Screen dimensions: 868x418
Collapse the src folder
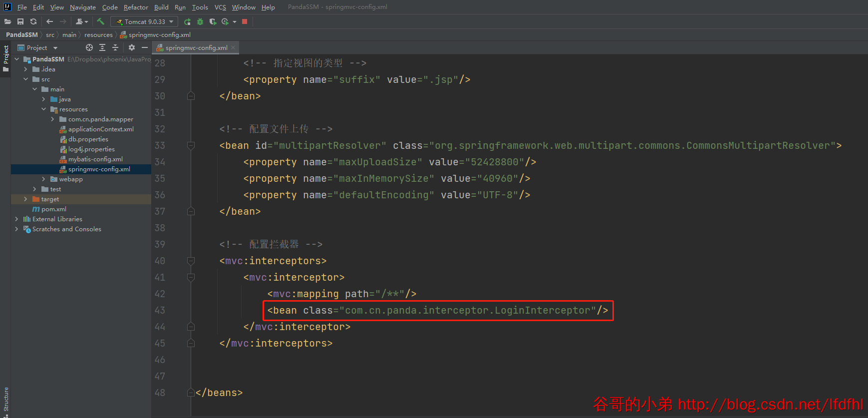[x=25, y=79]
